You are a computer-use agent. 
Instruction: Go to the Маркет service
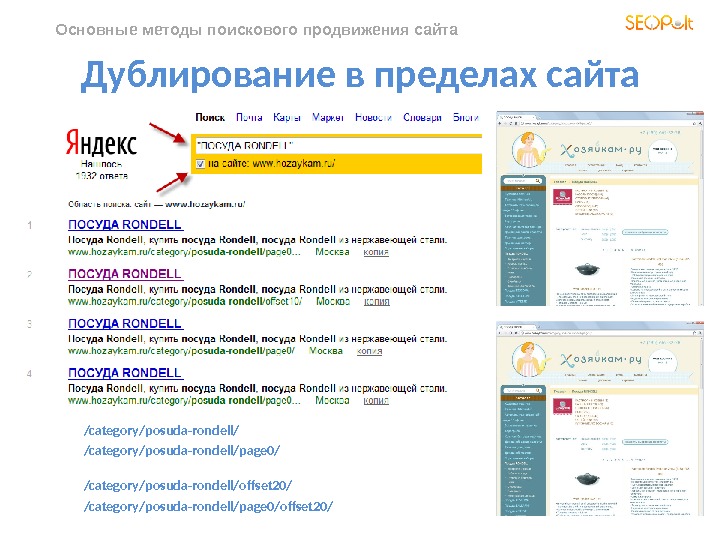click(328, 118)
